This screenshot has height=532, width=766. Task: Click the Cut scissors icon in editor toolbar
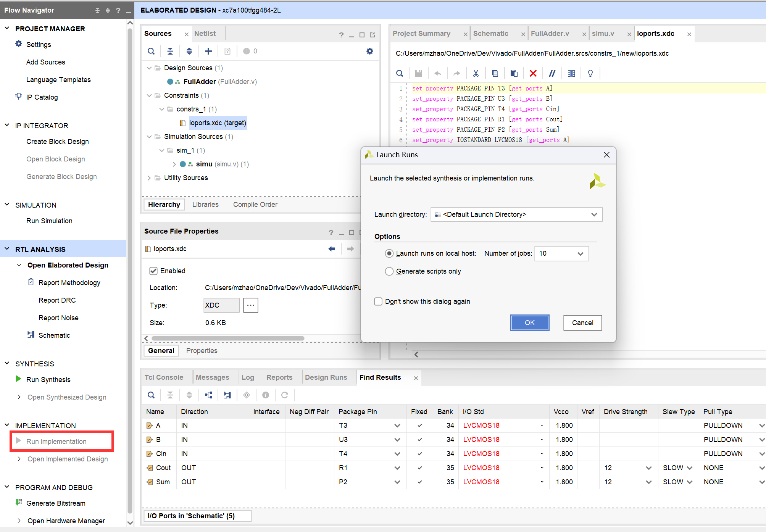(x=476, y=73)
